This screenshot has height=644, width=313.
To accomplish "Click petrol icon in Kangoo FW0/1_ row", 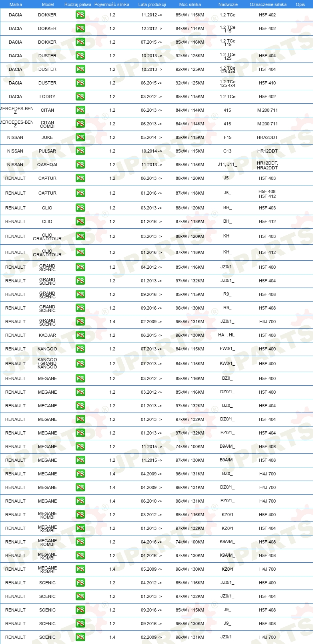I will tap(80, 349).
